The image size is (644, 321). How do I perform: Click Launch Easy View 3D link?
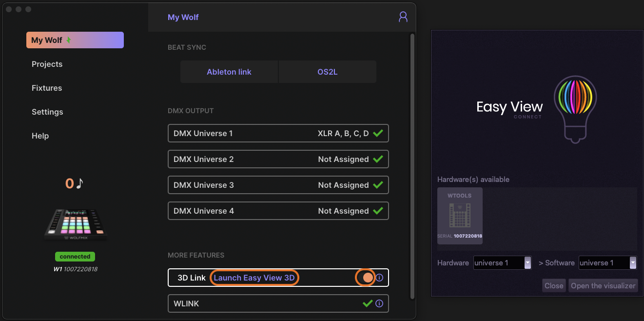254,278
